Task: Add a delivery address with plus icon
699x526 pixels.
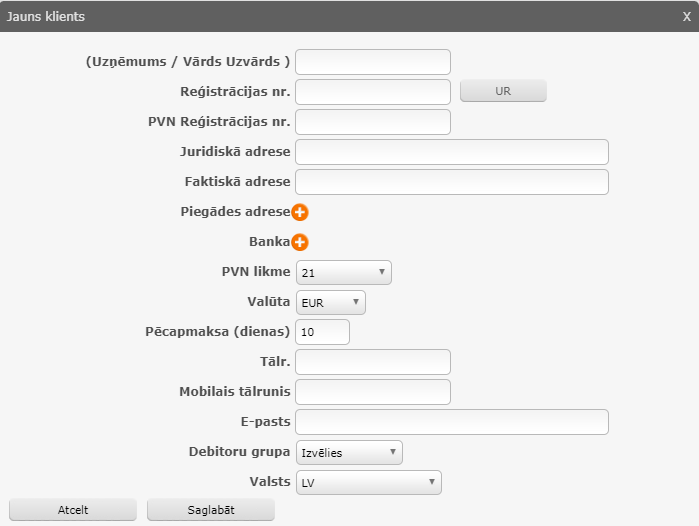Action: click(300, 212)
